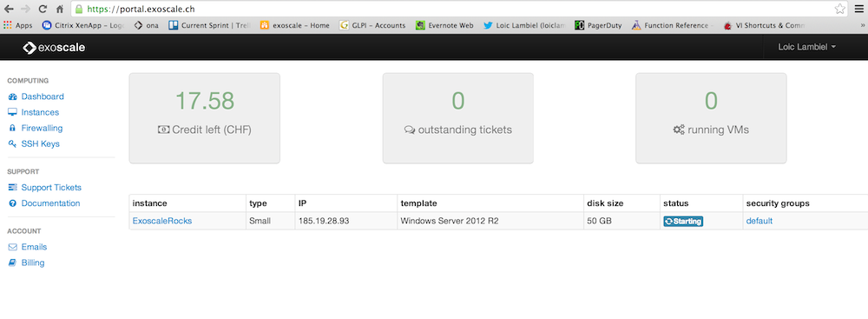The width and height of the screenshot is (868, 319).
Task: Click the Emails envelope icon
Action: pos(12,247)
